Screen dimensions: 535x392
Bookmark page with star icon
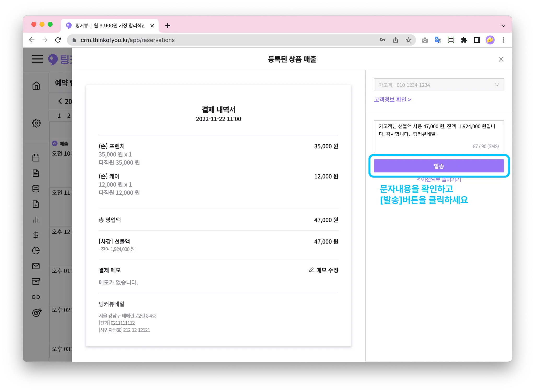(x=408, y=40)
